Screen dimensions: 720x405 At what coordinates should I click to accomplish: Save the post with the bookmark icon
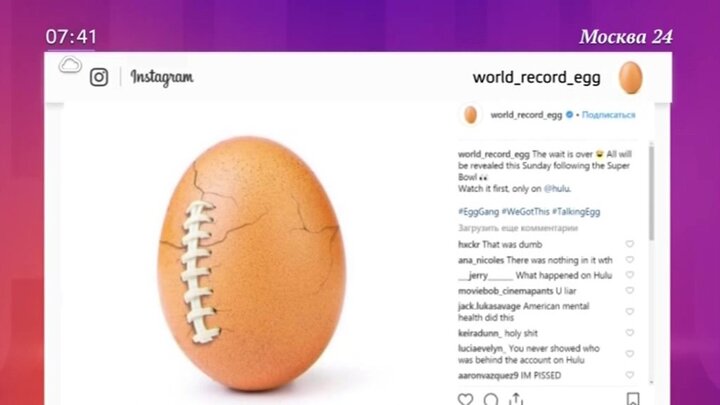click(633, 399)
